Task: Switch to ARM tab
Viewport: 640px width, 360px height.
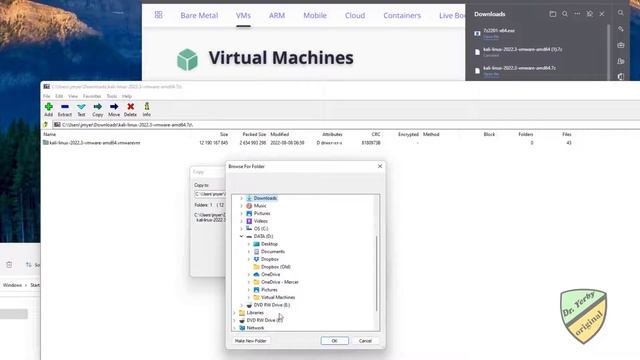Action: click(x=277, y=16)
